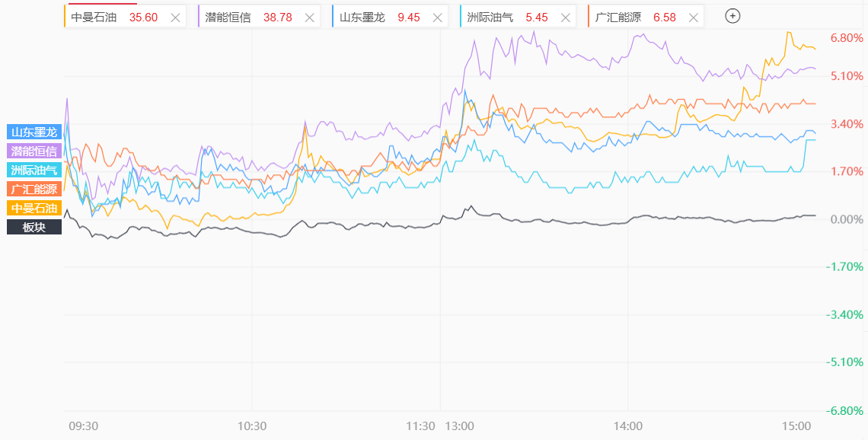Hide the 潜能恒信 line via legend

tap(34, 151)
